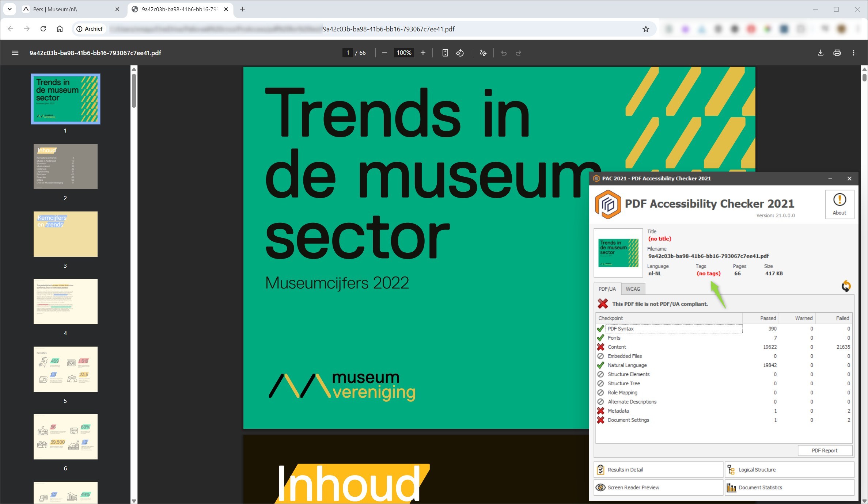Screen dimensions: 868x504
Task: Open PDF viewer more actions menu
Action: [854, 53]
